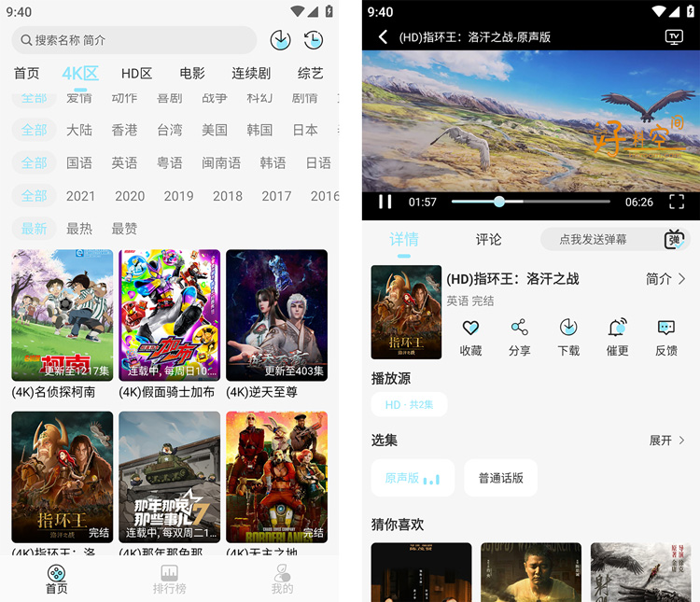The width and height of the screenshot is (700, 602).
Task: Sort list by 最热
Action: click(79, 229)
